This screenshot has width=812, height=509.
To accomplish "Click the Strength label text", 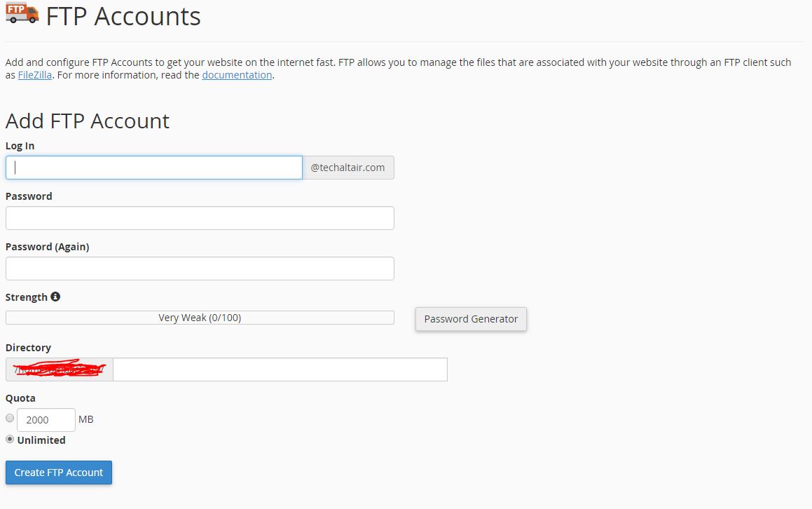I will [x=27, y=297].
